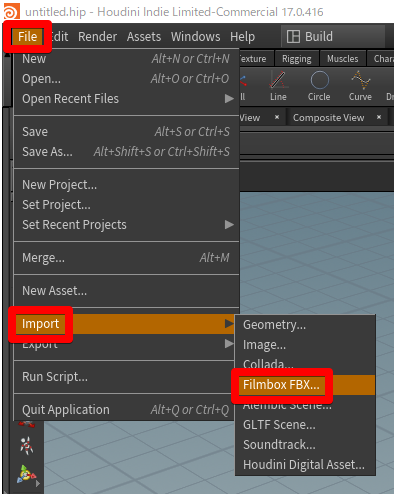The image size is (394, 494).
Task: Open the Composite View tab
Action: tap(328, 118)
